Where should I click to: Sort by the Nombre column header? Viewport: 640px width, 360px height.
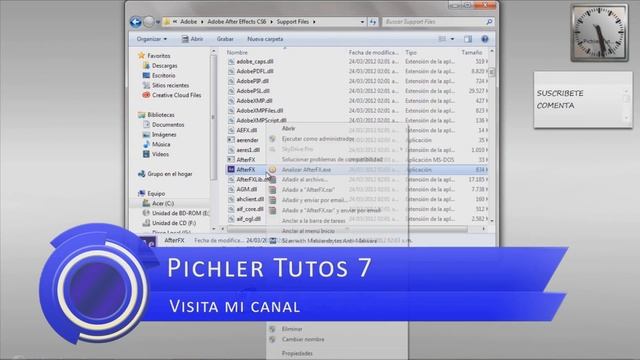[x=237, y=52]
